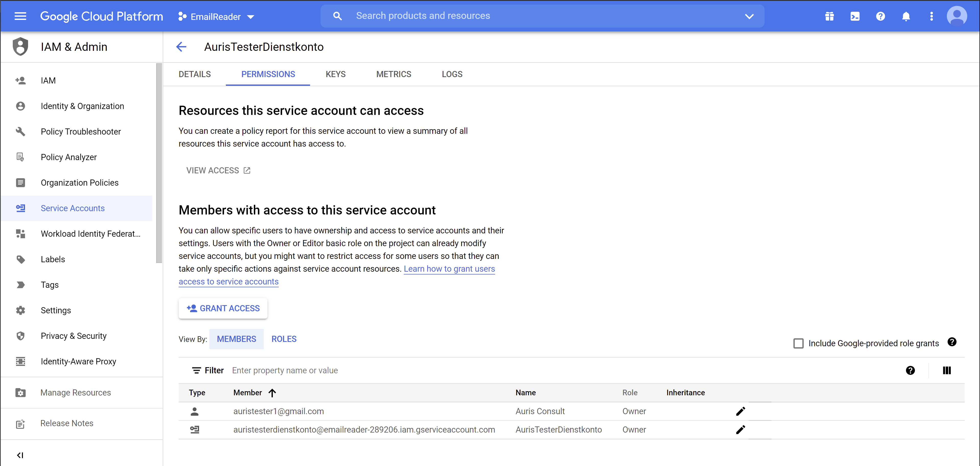Click the GRANT ACCESS button
The height and width of the screenshot is (466, 980).
[223, 308]
